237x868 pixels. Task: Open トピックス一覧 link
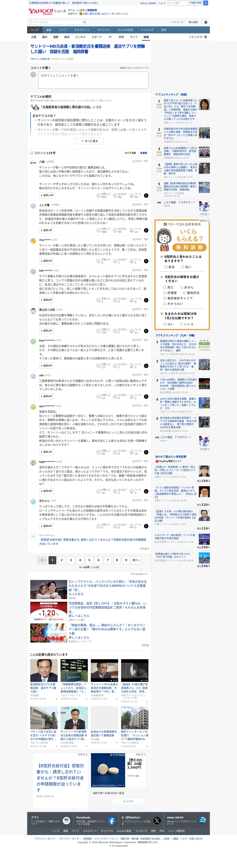198,37
